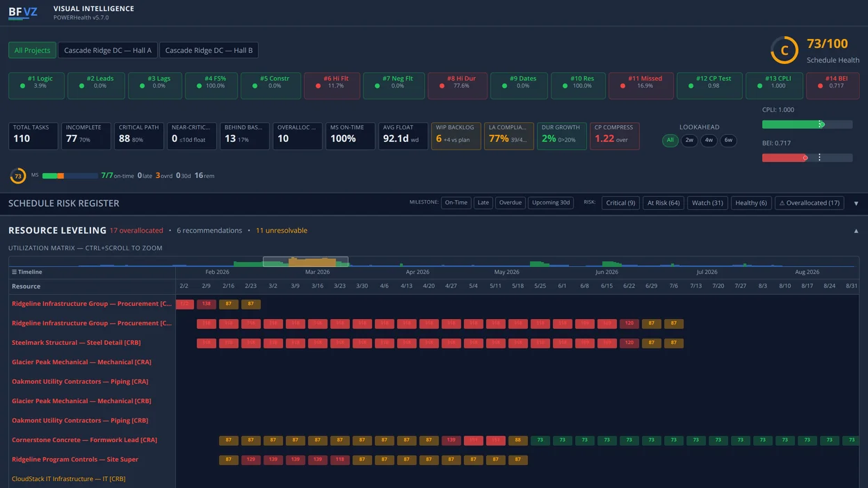868x488 pixels.
Task: Open the #6 Hi Flt check card
Action: click(x=332, y=86)
